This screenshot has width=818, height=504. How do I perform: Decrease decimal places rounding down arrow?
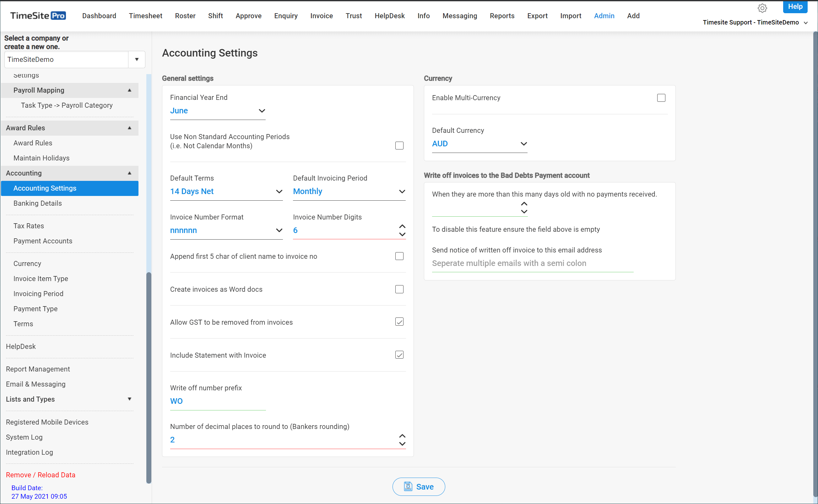click(402, 444)
